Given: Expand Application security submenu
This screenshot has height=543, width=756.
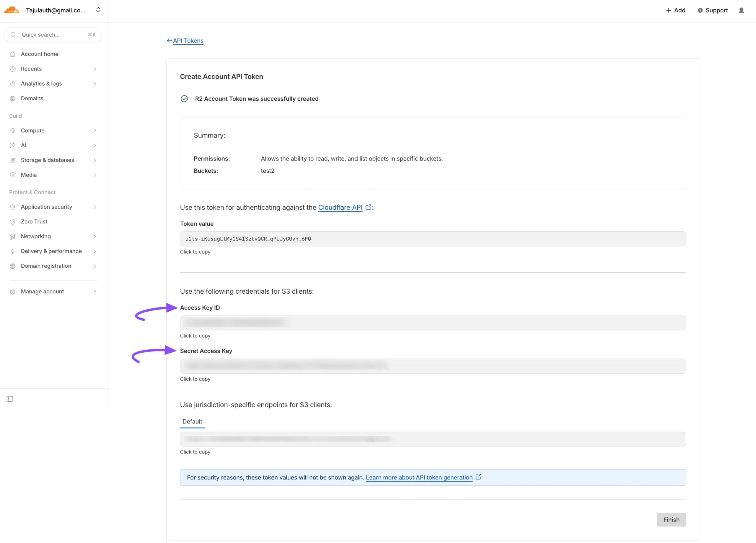Looking at the screenshot, I should [x=95, y=207].
